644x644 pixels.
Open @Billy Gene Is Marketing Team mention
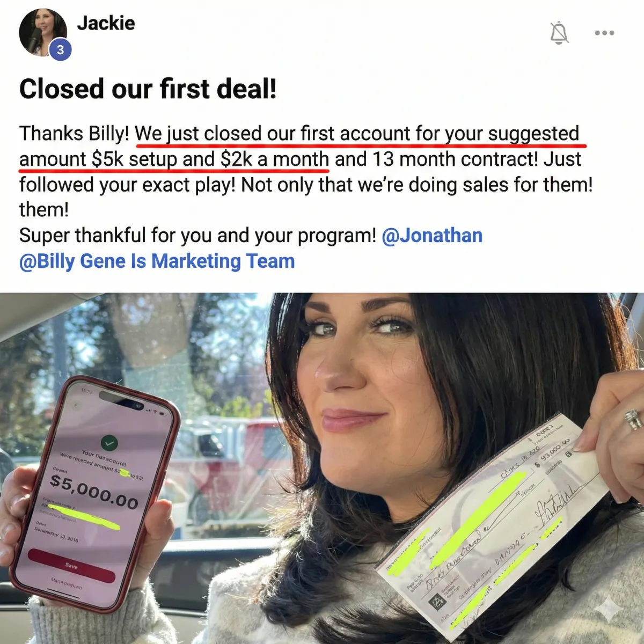pos(157,261)
